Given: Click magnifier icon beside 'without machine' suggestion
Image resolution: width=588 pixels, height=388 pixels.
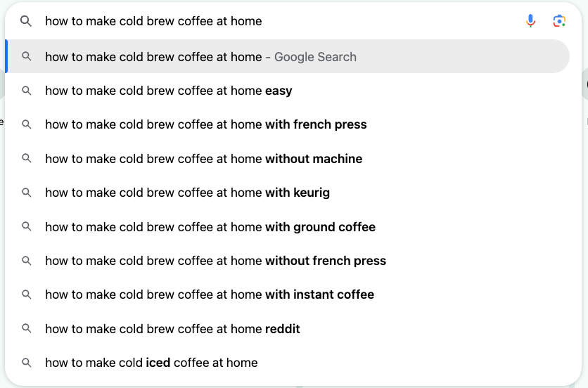Looking at the screenshot, I should tap(26, 158).
